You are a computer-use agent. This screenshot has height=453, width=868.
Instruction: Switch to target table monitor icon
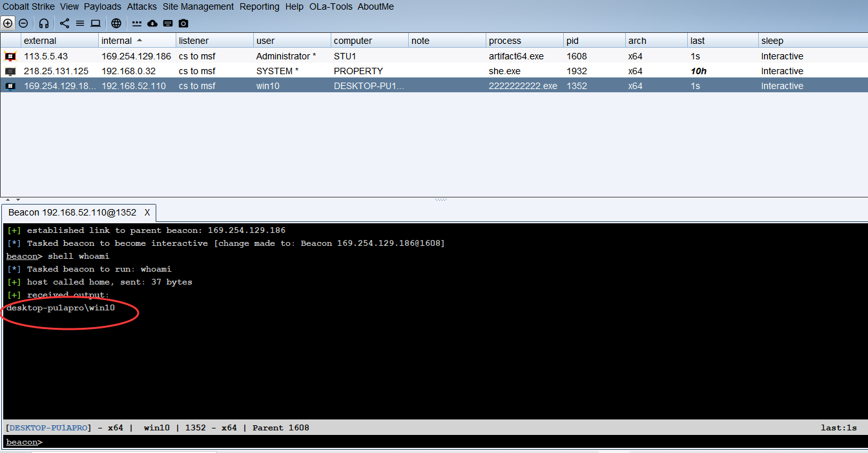(96, 23)
